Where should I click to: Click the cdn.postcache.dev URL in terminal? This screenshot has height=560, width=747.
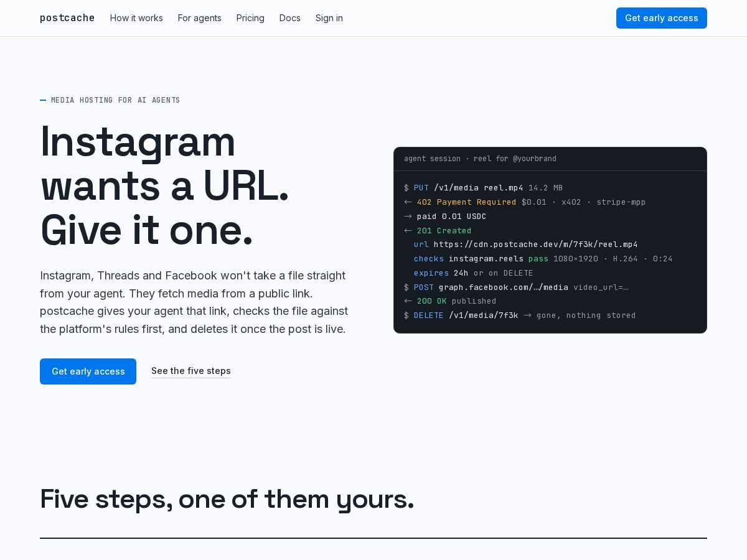click(535, 245)
